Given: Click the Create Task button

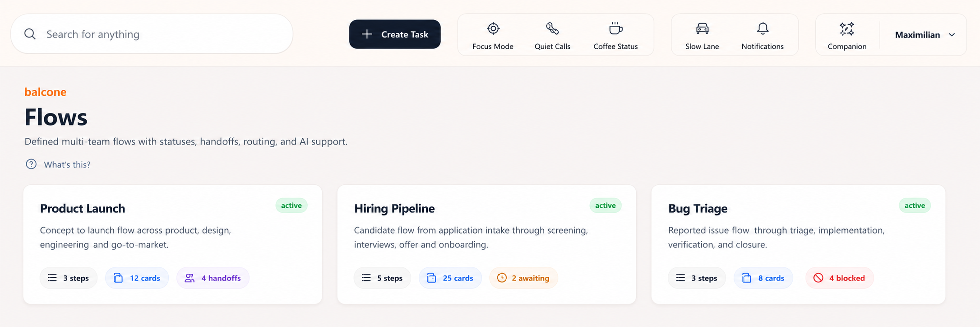Looking at the screenshot, I should pos(395,34).
